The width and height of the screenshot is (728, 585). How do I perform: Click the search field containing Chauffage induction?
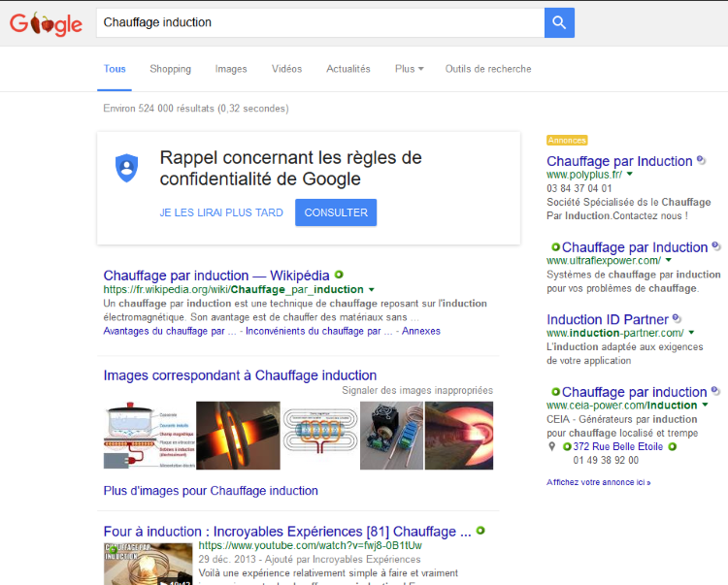(320, 22)
